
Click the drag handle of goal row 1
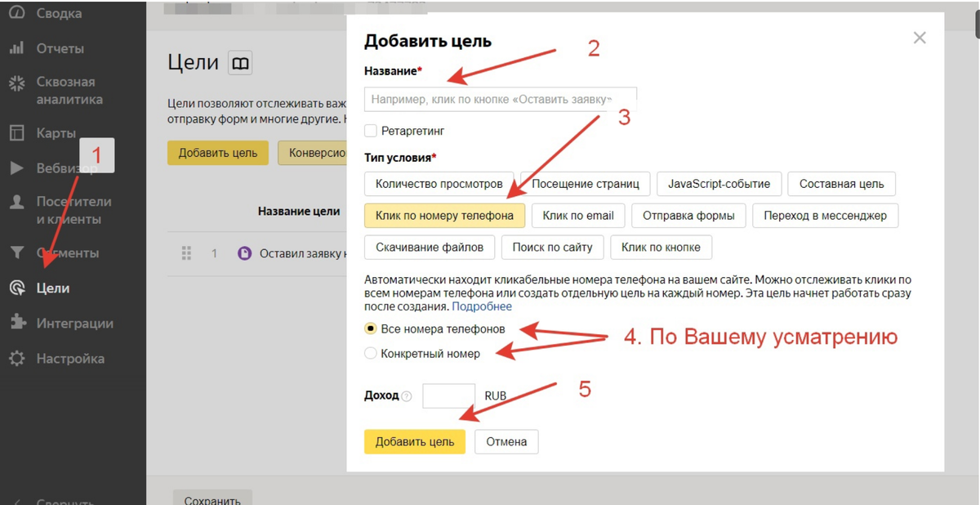[186, 253]
